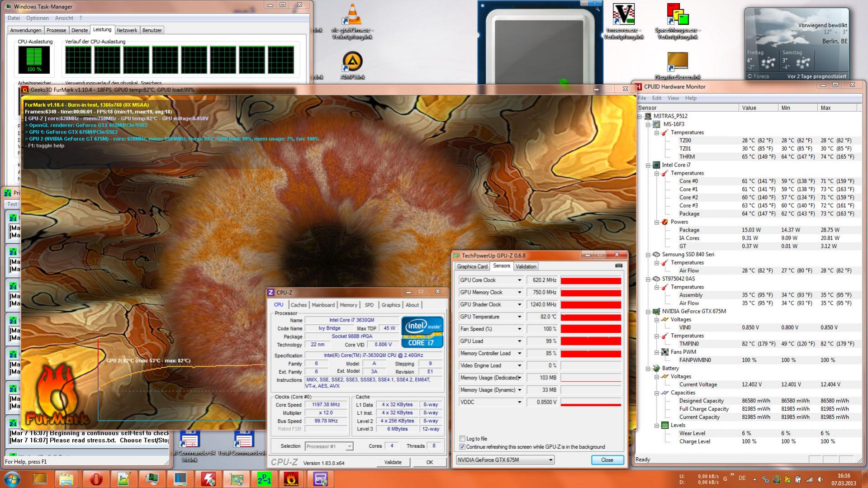Open the GPU Temperature sensor dropdown
Screen dimensions: 868x488
[519, 317]
